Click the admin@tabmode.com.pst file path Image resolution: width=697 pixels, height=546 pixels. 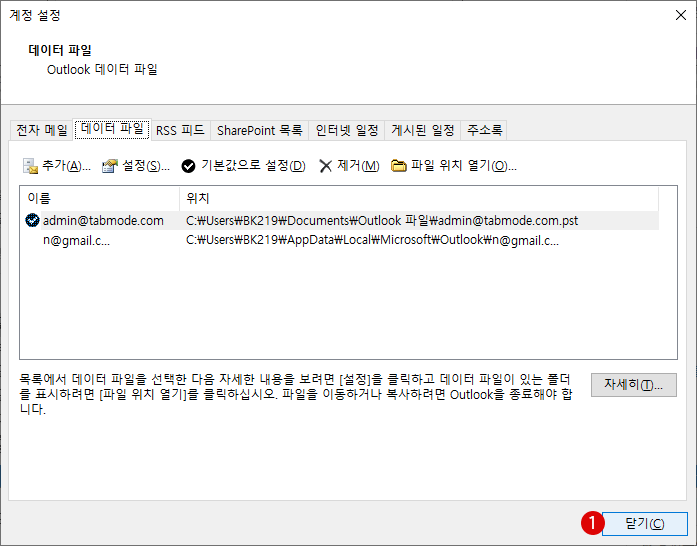[x=382, y=221]
